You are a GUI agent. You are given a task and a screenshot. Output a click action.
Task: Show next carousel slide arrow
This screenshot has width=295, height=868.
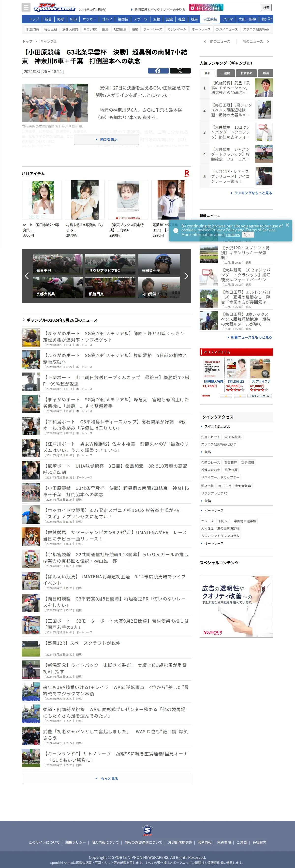pyautogui.click(x=186, y=276)
